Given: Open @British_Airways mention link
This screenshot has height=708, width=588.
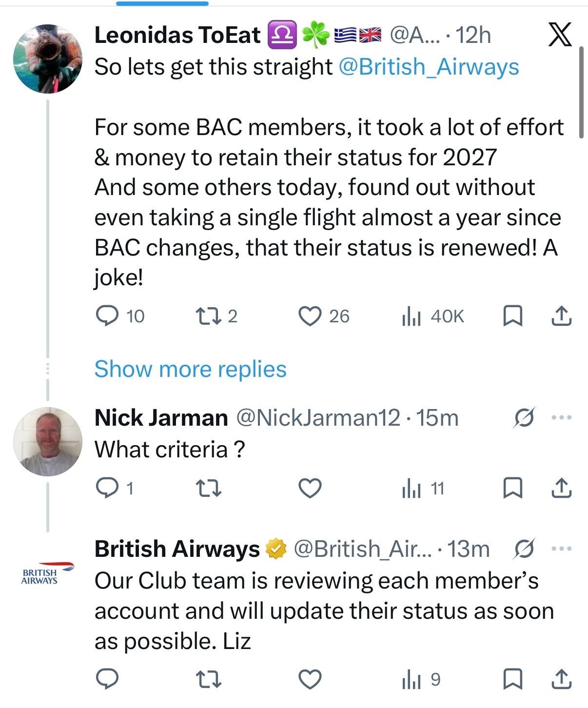Looking at the screenshot, I should click(x=428, y=67).
